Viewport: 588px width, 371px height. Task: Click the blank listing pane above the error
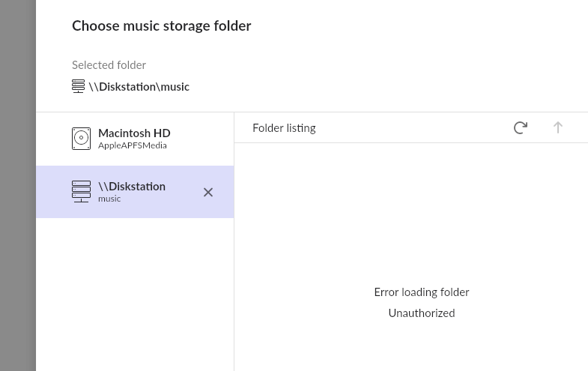pos(411,214)
